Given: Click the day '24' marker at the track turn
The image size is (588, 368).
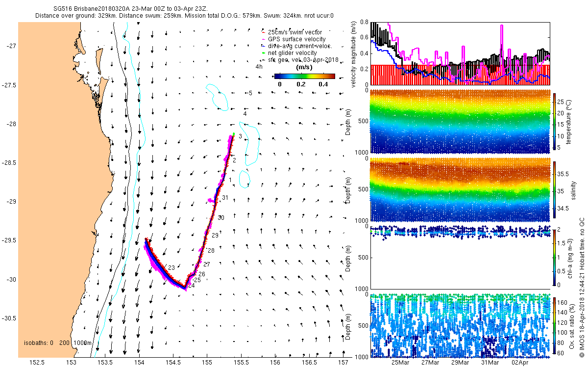Looking at the screenshot, I should tap(192, 286).
